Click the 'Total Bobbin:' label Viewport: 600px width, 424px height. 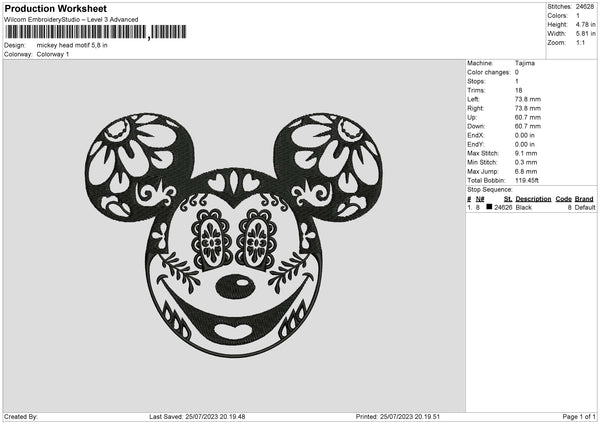pos(486,180)
